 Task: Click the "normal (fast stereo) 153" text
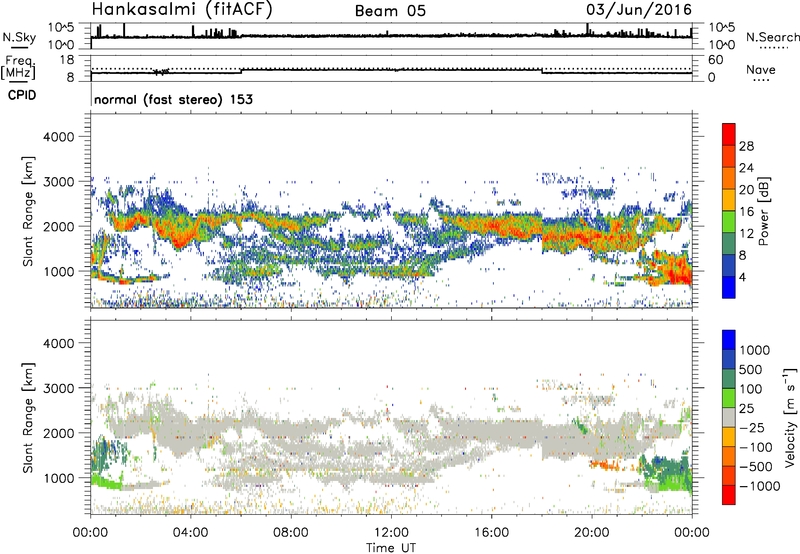pos(173,99)
